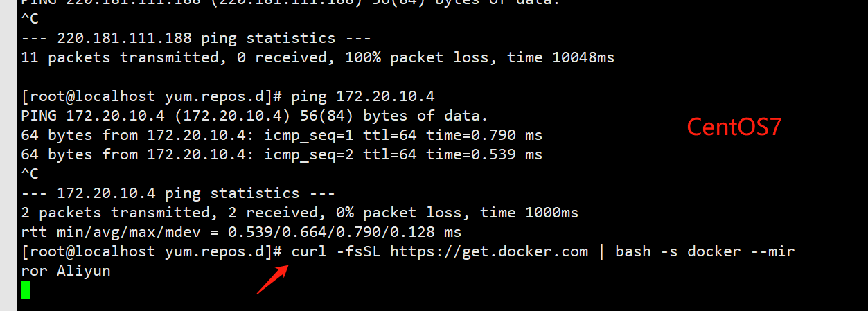Click the 'ping 172.20.10.4' command text
Image resolution: width=868 pixels, height=311 pixels.
coord(363,96)
